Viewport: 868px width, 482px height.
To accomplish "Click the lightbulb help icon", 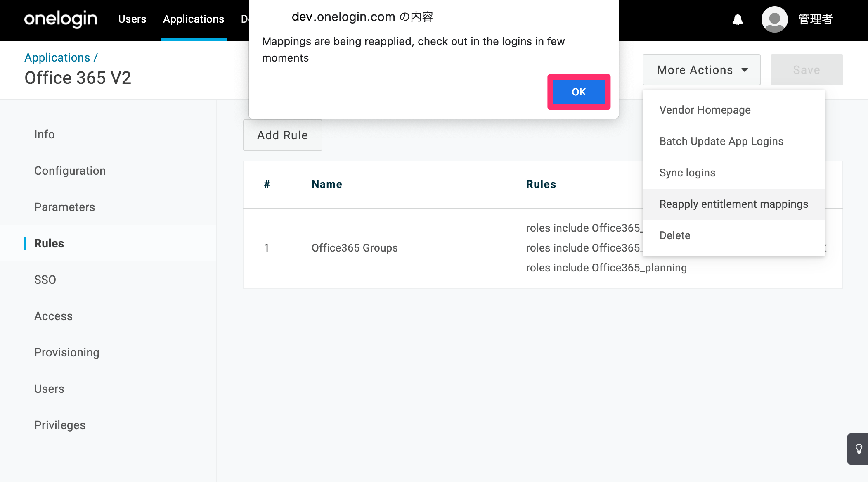I will coord(859,449).
